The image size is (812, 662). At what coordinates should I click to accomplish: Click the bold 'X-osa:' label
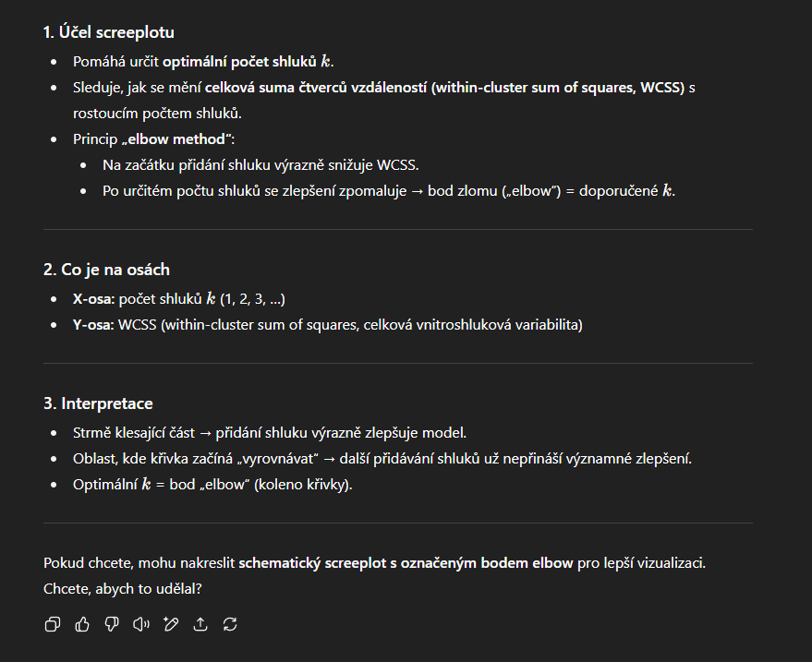point(93,298)
